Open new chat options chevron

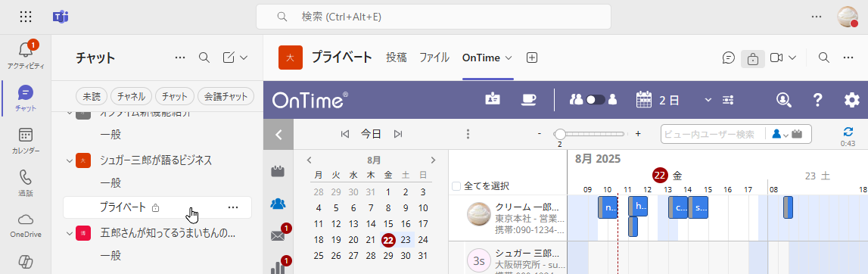click(244, 58)
